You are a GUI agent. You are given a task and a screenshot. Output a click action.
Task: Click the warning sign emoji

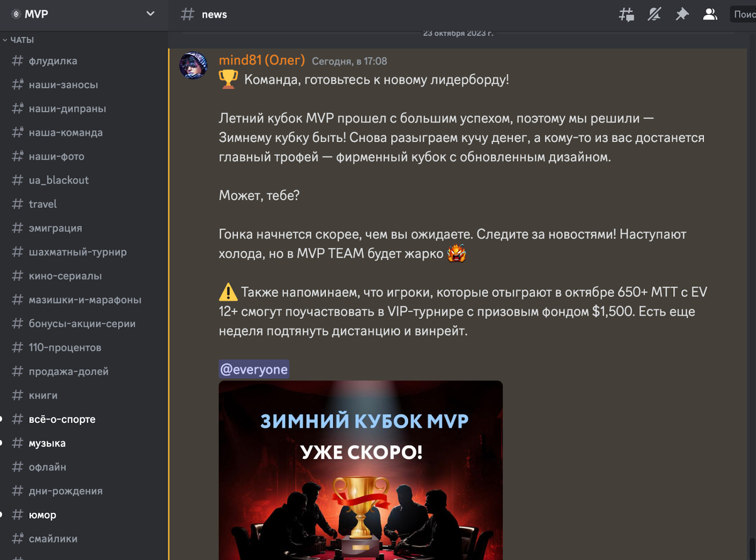[228, 292]
